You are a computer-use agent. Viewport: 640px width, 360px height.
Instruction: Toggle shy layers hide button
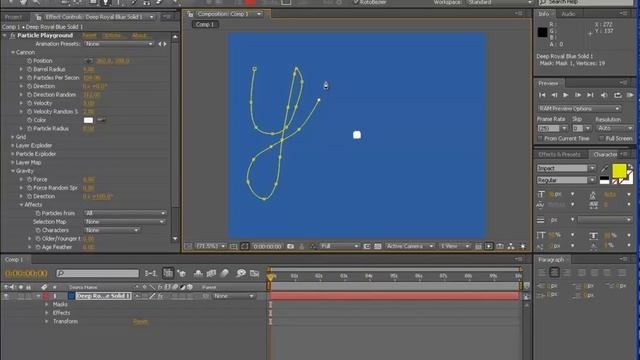tap(198, 273)
